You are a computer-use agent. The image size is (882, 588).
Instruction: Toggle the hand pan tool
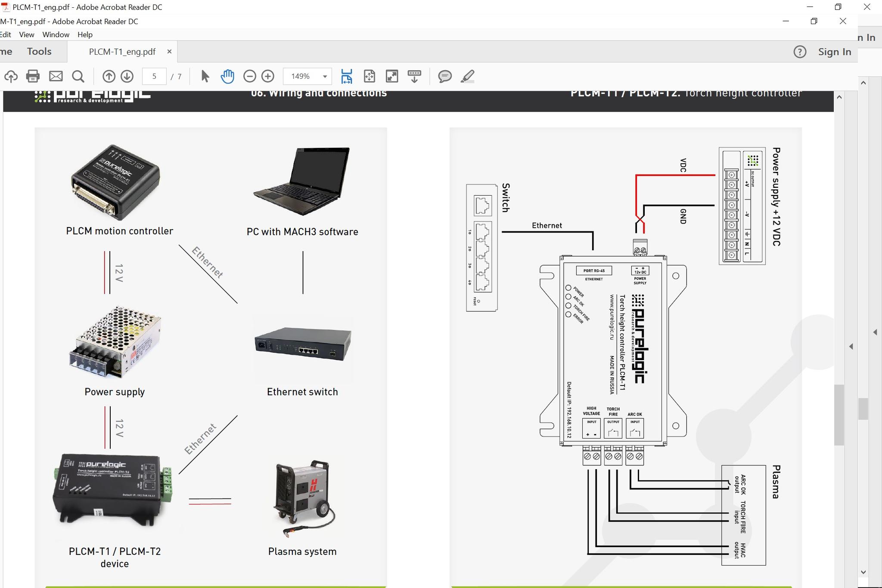point(227,76)
